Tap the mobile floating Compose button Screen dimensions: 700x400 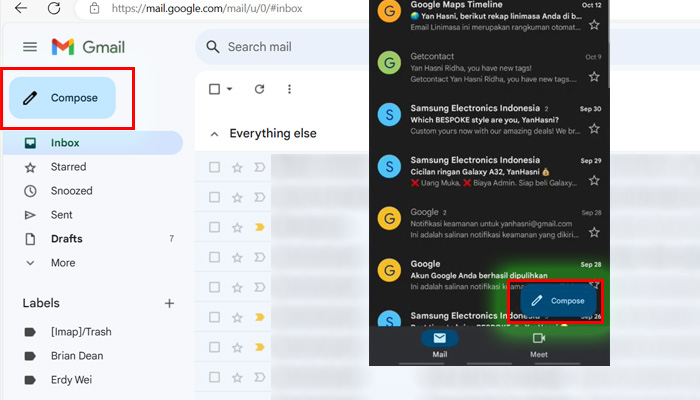pyautogui.click(x=558, y=300)
